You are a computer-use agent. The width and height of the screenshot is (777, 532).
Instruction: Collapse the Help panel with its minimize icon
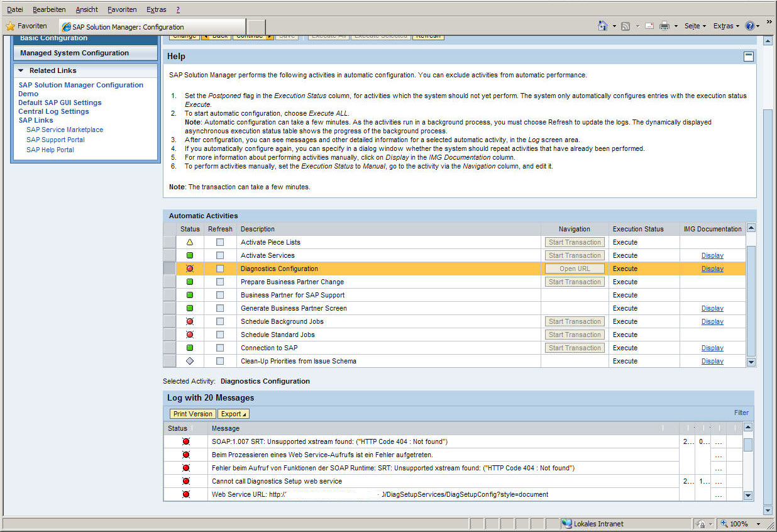tap(748, 56)
